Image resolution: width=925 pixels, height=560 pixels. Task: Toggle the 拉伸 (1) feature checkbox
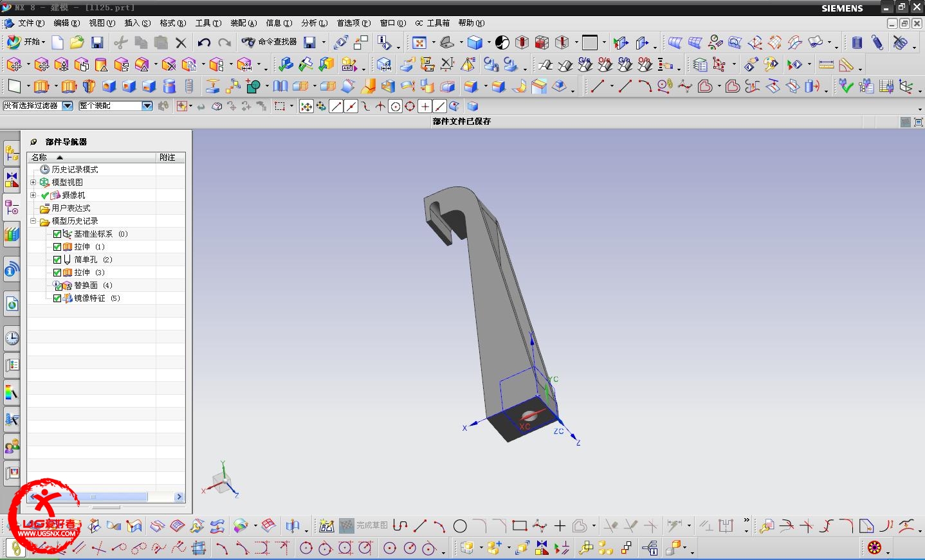tap(57, 247)
